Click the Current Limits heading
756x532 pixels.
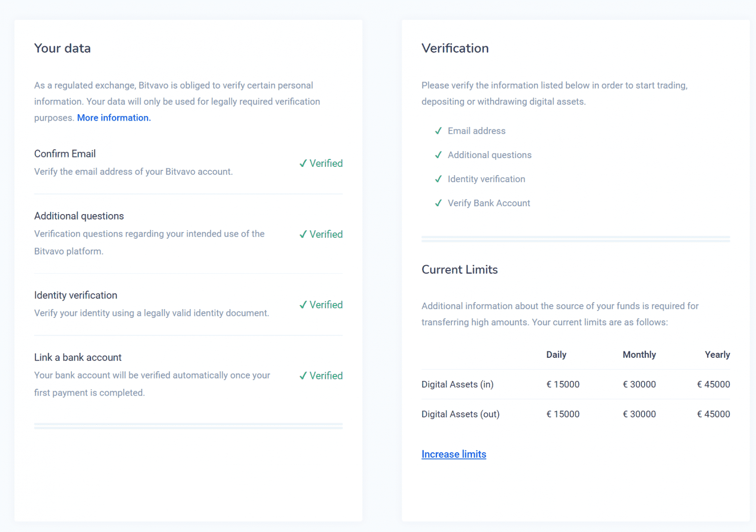[x=459, y=270]
